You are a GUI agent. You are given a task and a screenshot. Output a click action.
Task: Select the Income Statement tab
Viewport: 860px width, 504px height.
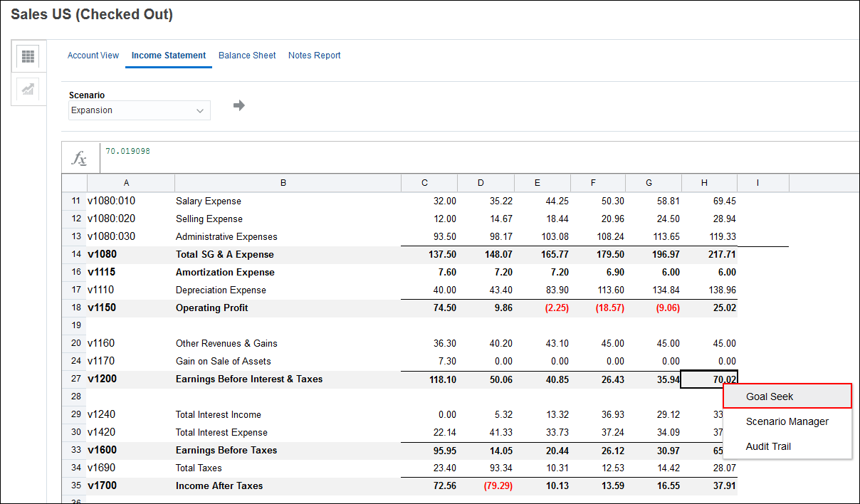[169, 56]
